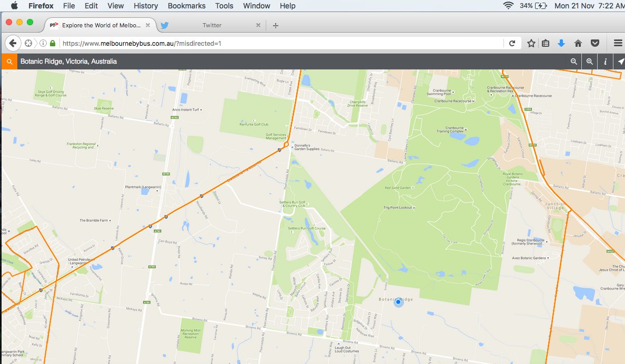
Task: Open the Edit menu
Action: (91, 6)
